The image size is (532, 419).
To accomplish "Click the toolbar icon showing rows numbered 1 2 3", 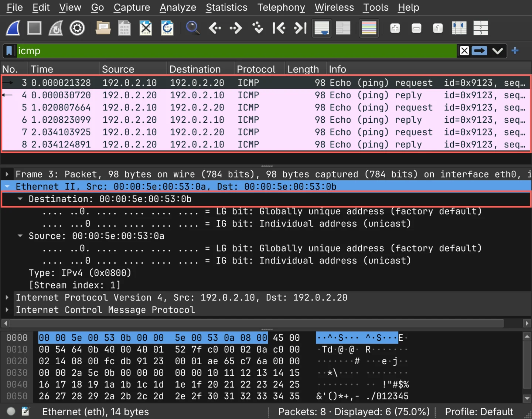I will pyautogui.click(x=481, y=28).
